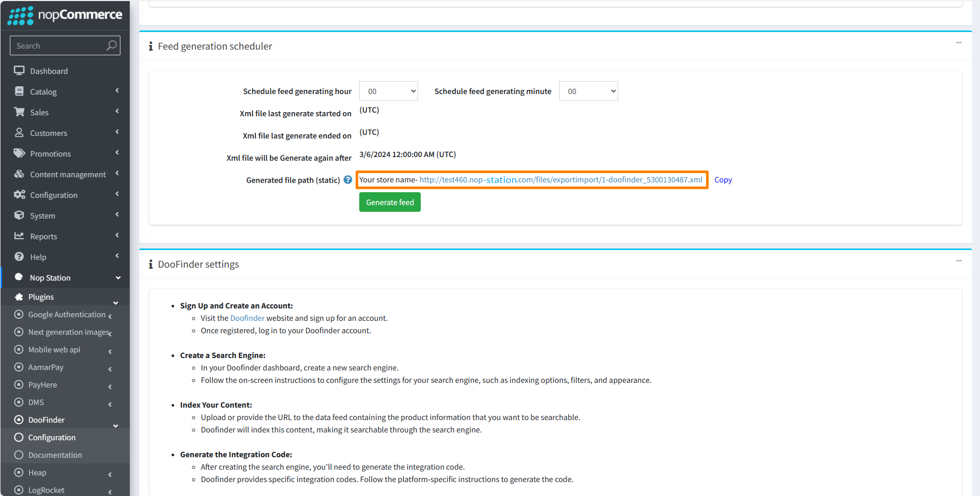Select DooFinder Configuration submenu item
This screenshot has height=496, width=980.
pyautogui.click(x=65, y=437)
